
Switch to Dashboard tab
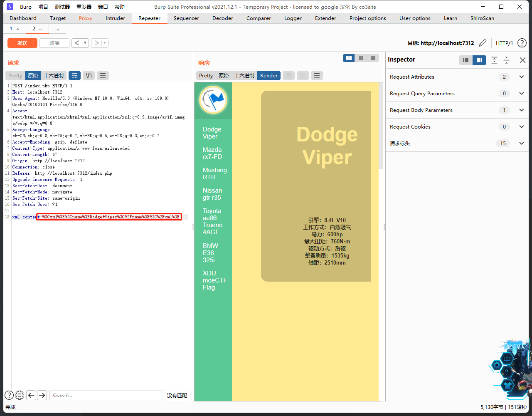[x=23, y=18]
